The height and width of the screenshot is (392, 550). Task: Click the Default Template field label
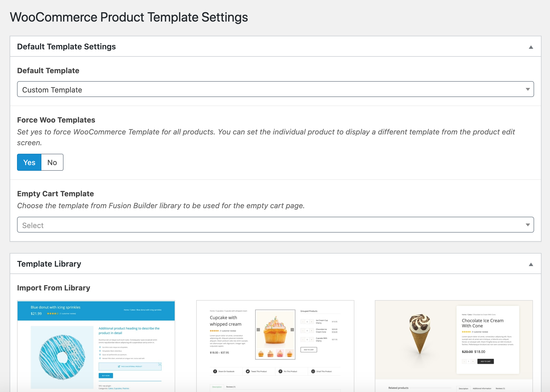coord(48,71)
